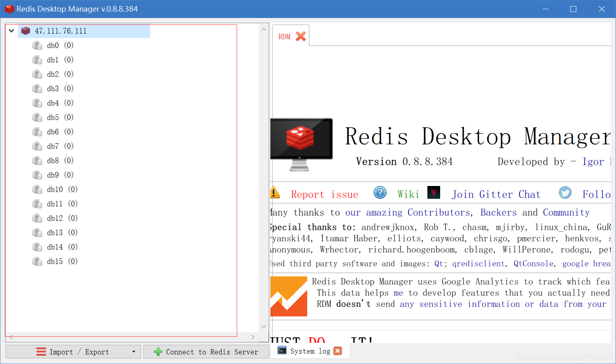Click the database icon next to db3
Viewport: 616px width, 364px height.
pyautogui.click(x=37, y=89)
